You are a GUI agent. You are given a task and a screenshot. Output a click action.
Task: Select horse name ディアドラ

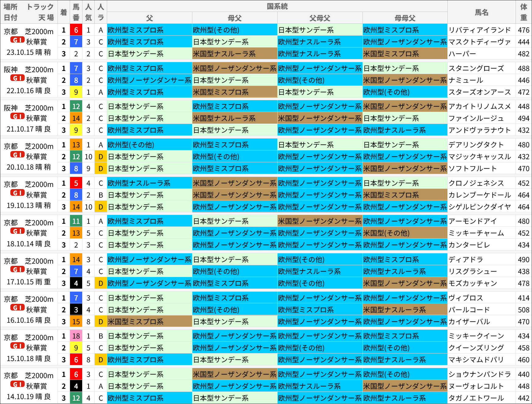click(466, 260)
